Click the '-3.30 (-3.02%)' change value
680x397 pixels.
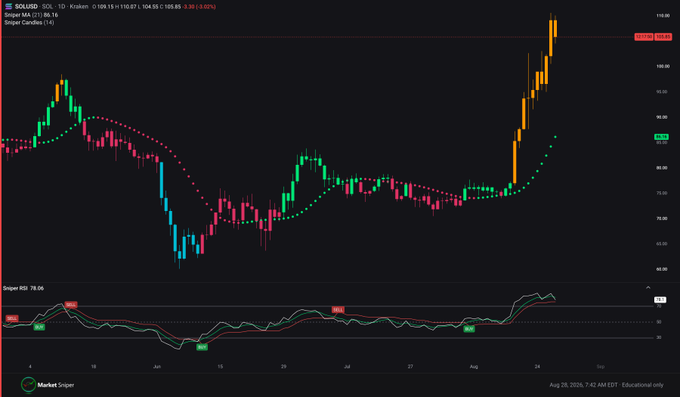click(199, 7)
